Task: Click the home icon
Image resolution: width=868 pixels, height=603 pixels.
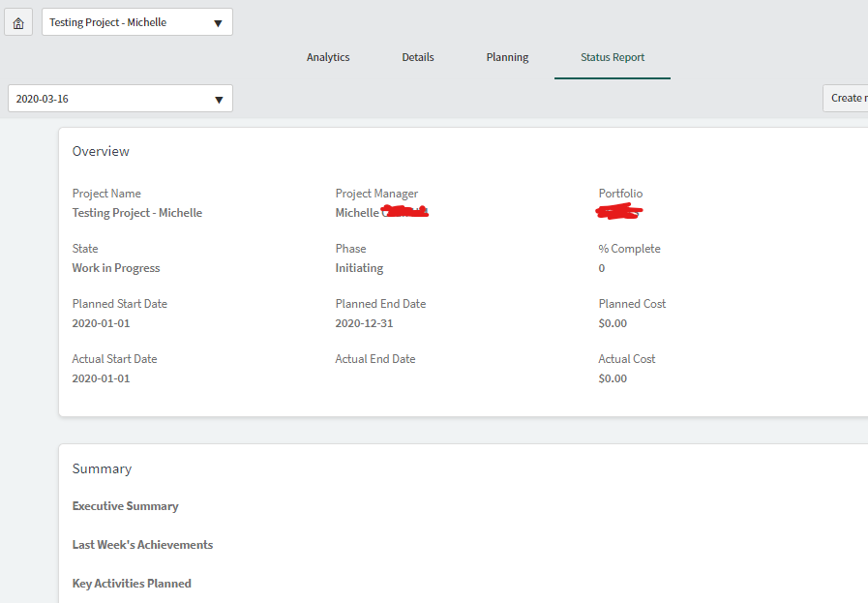Action: (17, 21)
